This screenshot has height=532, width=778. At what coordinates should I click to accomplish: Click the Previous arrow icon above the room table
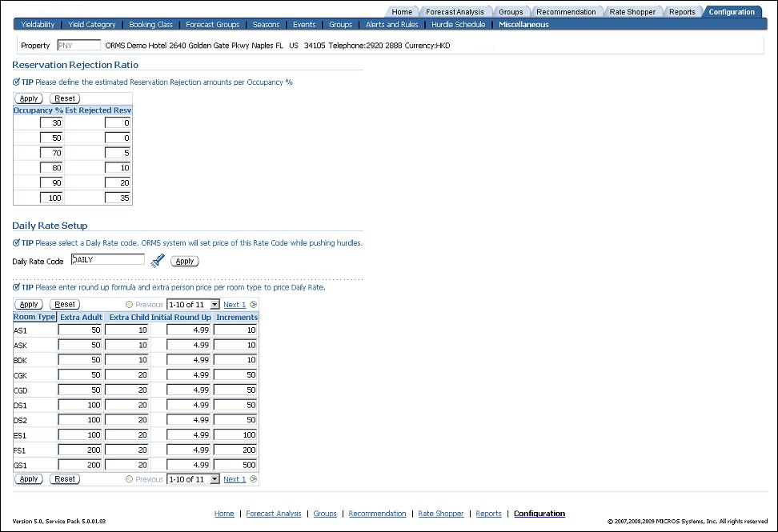pyautogui.click(x=128, y=304)
